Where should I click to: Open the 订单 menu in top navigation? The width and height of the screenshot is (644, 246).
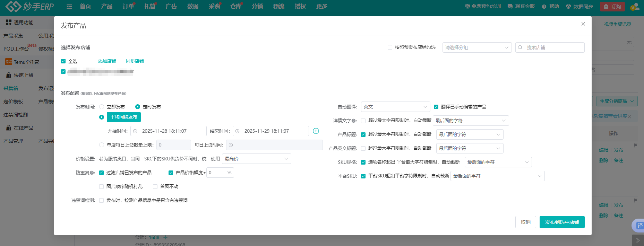(x=128, y=7)
